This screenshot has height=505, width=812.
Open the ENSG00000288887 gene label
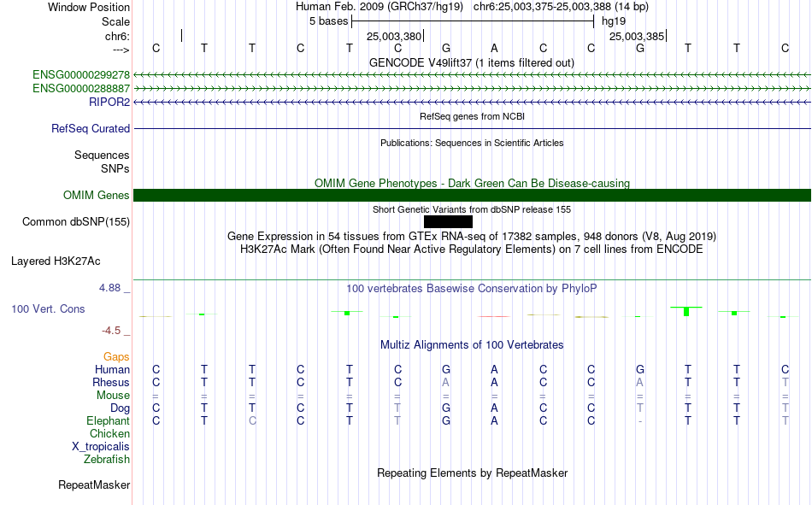tap(81, 89)
